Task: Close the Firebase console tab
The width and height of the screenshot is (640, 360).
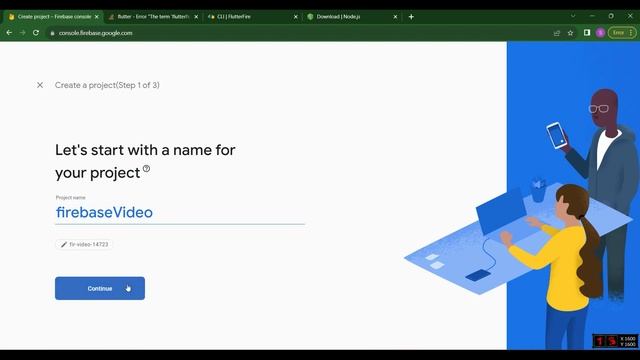Action: (x=97, y=17)
